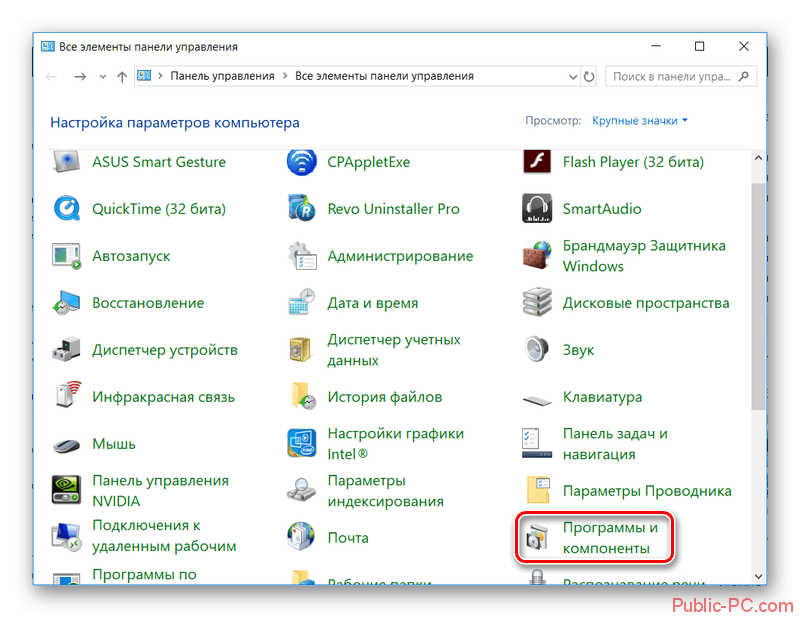Click the Почта mail icon
The height and width of the screenshot is (618, 800).
click(302, 537)
